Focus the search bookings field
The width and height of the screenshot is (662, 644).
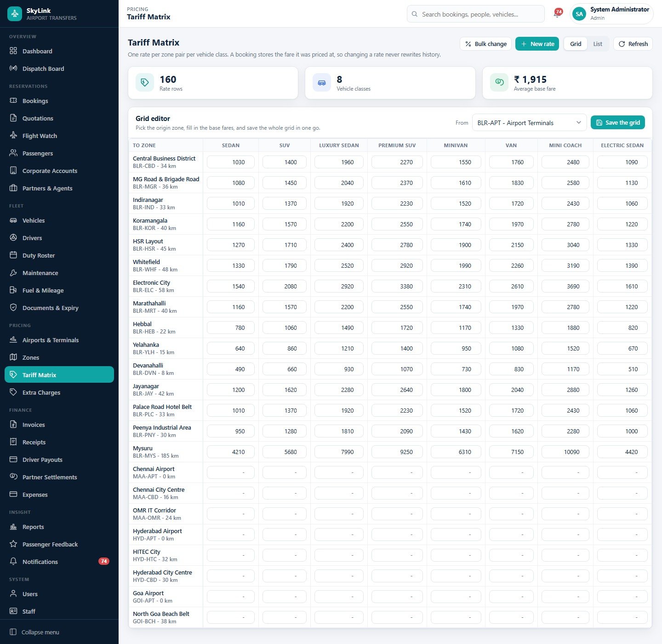[476, 14]
